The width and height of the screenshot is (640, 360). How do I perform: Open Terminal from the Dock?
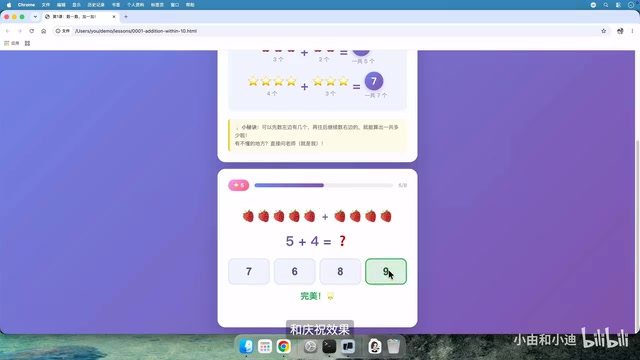pos(329,347)
